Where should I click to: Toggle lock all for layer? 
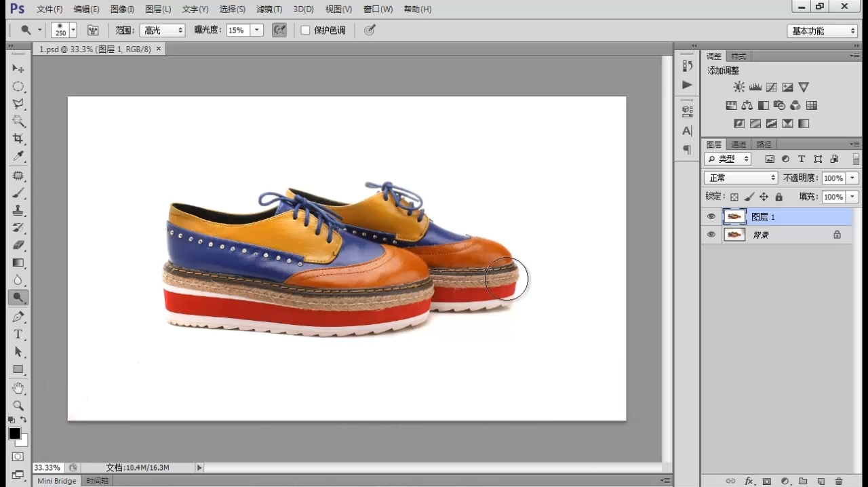point(778,197)
